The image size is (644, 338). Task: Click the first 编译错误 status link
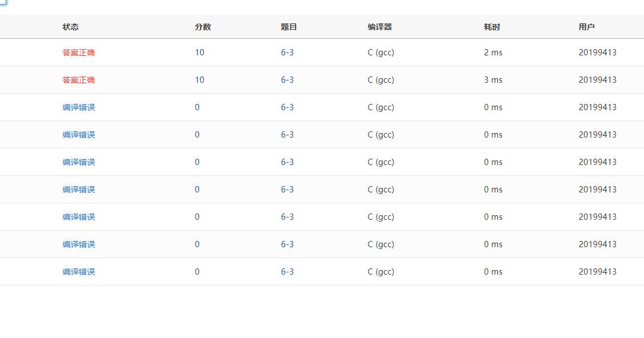[x=79, y=107]
